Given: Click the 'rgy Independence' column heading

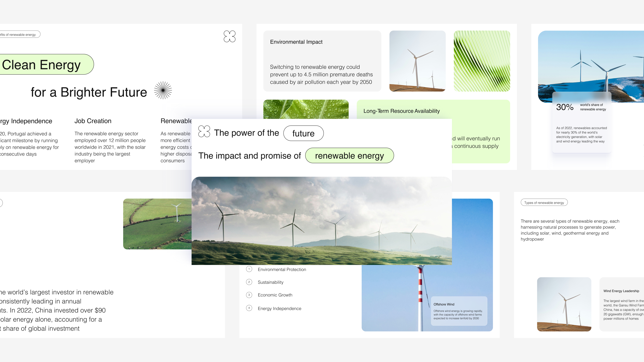Looking at the screenshot, I should 26,121.
